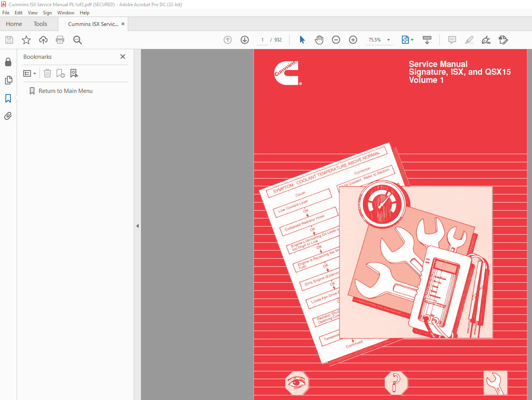The height and width of the screenshot is (400, 532).
Task: Click the Cummins logo on the cover
Action: coord(287,73)
